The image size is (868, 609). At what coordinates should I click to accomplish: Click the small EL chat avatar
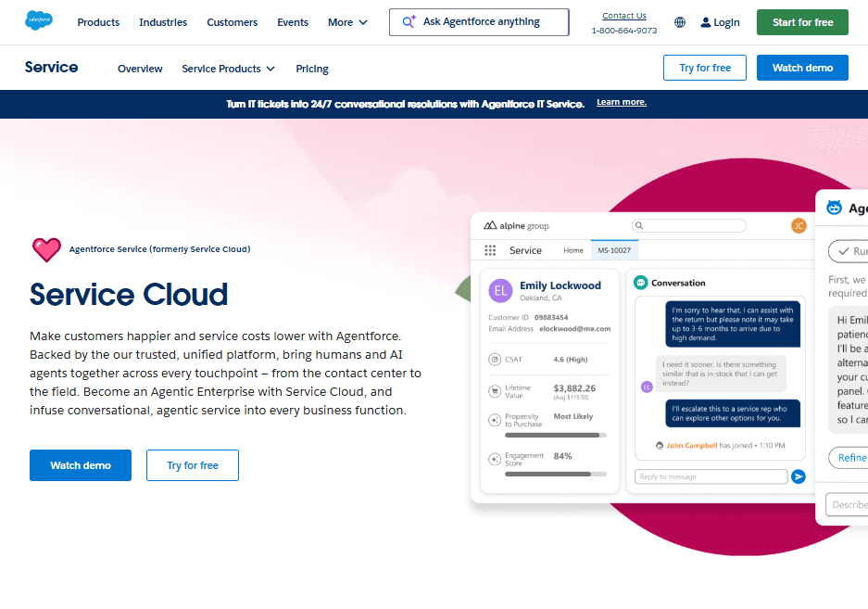[647, 387]
